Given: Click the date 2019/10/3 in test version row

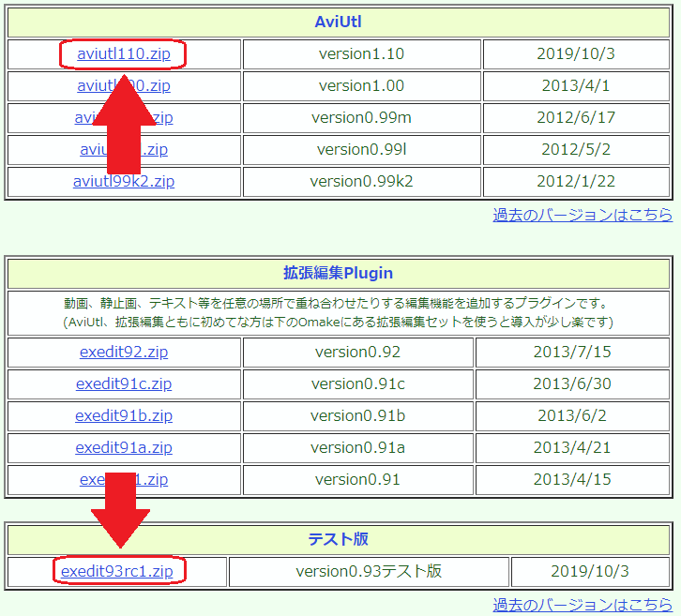Looking at the screenshot, I should [590, 571].
